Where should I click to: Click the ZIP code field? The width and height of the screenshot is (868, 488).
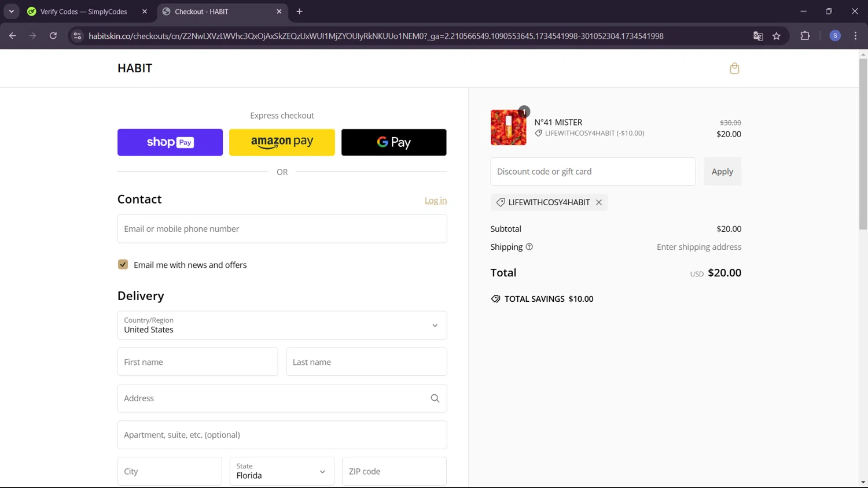(x=394, y=471)
